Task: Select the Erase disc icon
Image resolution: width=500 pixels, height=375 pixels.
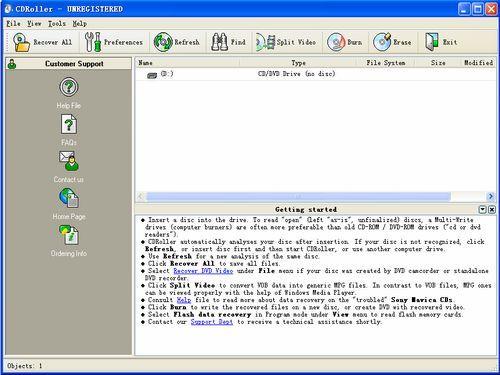Action: pos(382,42)
